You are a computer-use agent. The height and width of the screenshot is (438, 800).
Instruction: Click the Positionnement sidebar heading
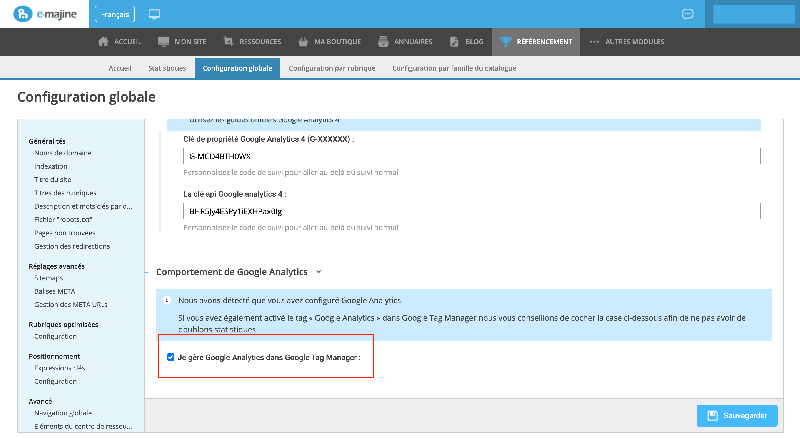(x=54, y=356)
